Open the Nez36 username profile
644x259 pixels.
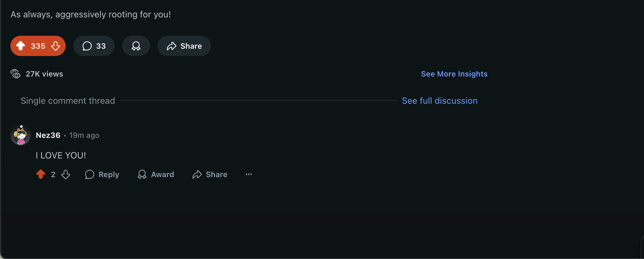coord(48,135)
